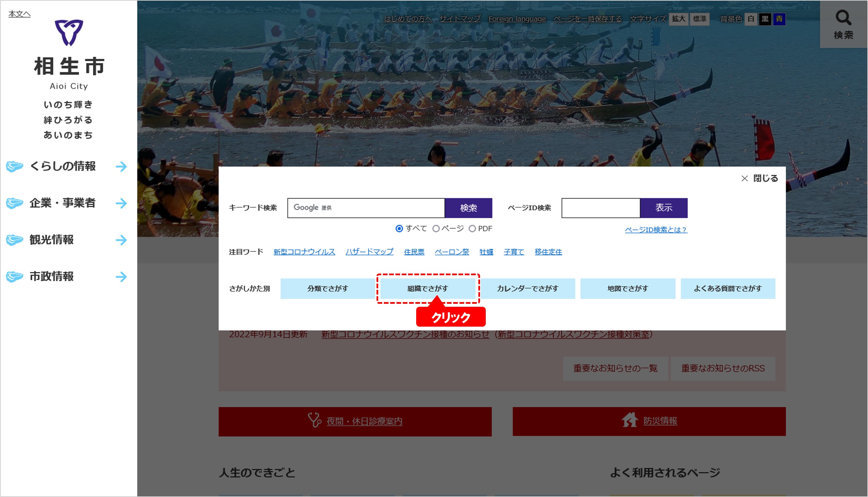Set background color to white 白

pyautogui.click(x=751, y=19)
